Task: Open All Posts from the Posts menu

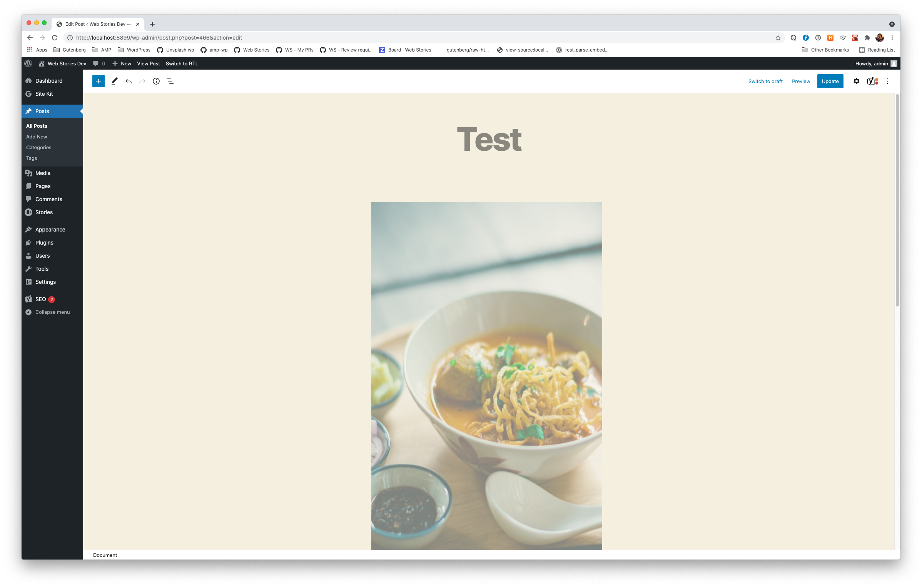Action: [36, 126]
